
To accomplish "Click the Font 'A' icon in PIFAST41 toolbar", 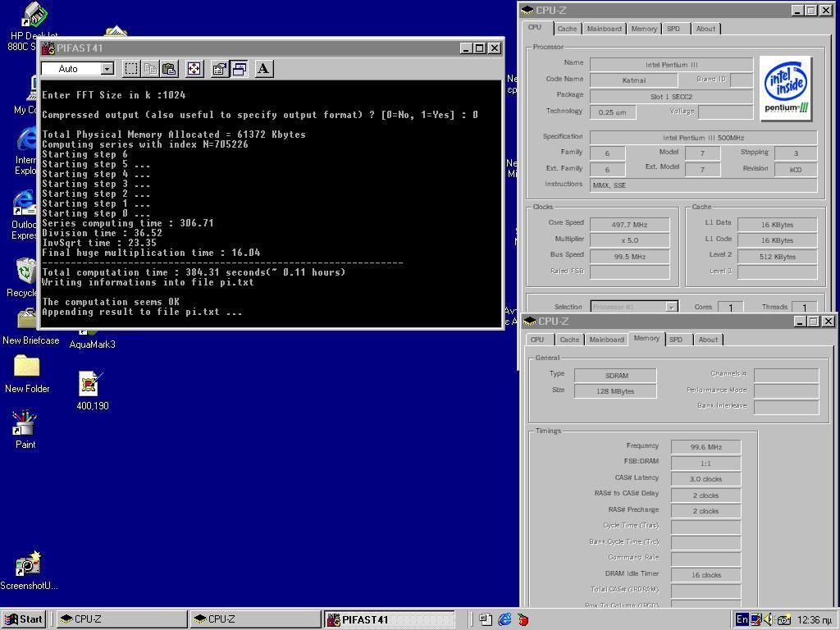I will [x=263, y=69].
